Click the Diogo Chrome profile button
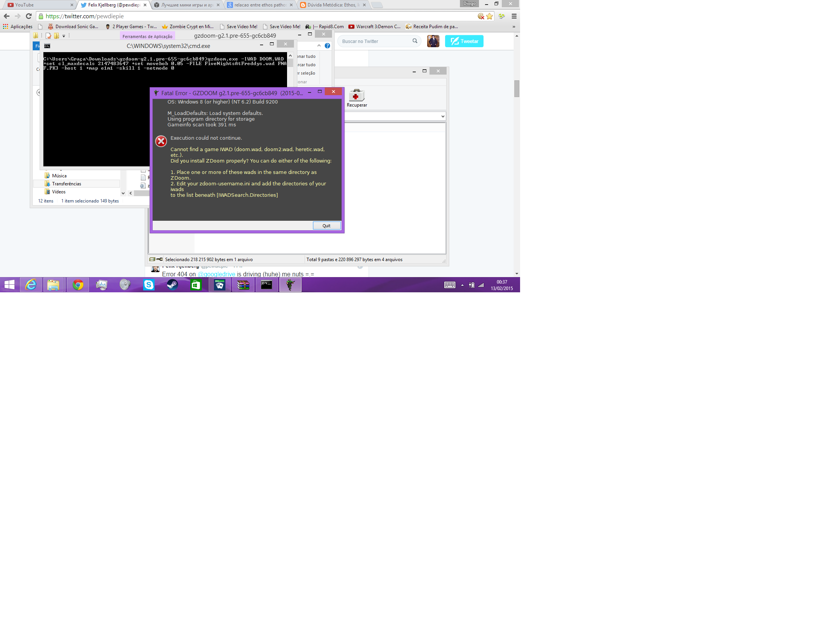Viewport: 830px width, 644px height. 469,3
